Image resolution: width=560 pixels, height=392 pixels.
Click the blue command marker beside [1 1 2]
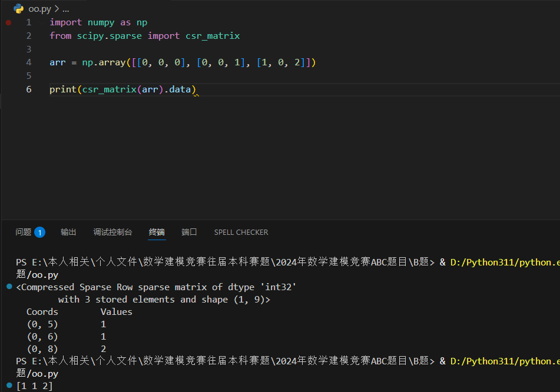point(9,385)
